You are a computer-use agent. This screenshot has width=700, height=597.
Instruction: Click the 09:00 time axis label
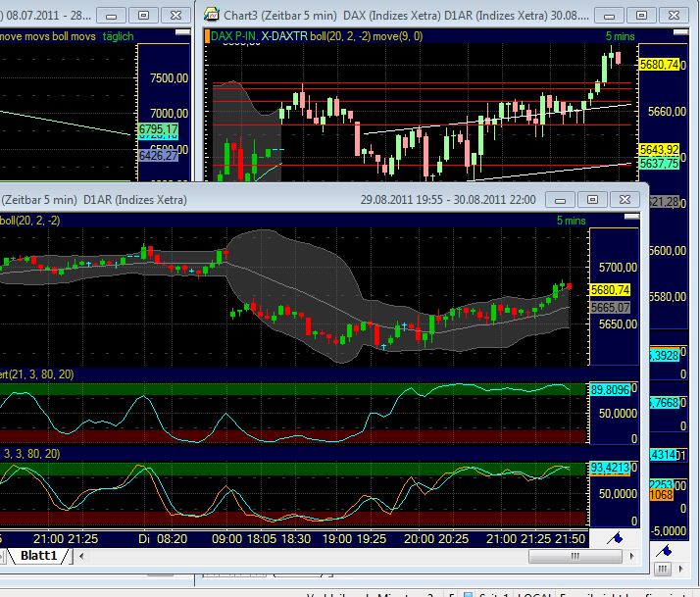point(226,539)
